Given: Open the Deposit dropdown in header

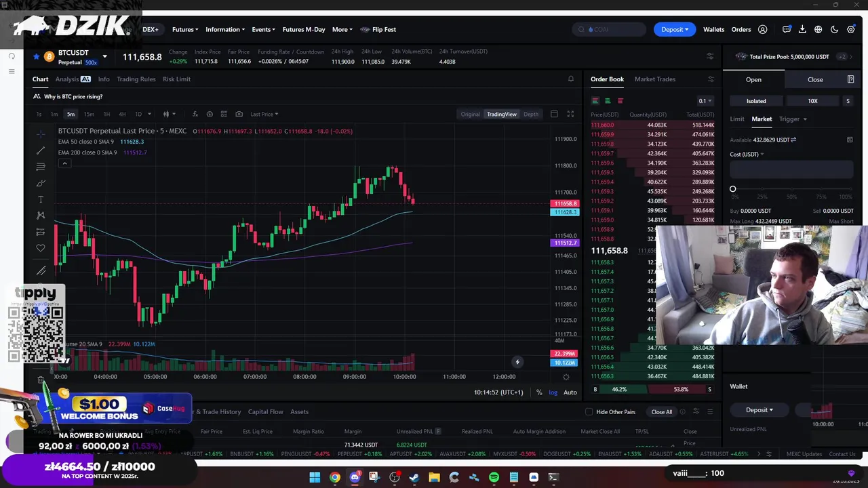Looking at the screenshot, I should coord(675,30).
